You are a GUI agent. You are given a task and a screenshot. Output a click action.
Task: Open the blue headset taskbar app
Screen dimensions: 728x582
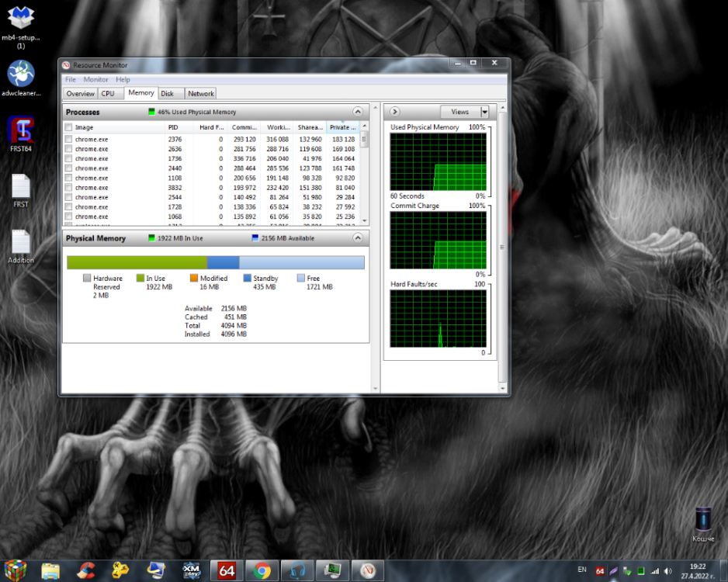(297, 571)
